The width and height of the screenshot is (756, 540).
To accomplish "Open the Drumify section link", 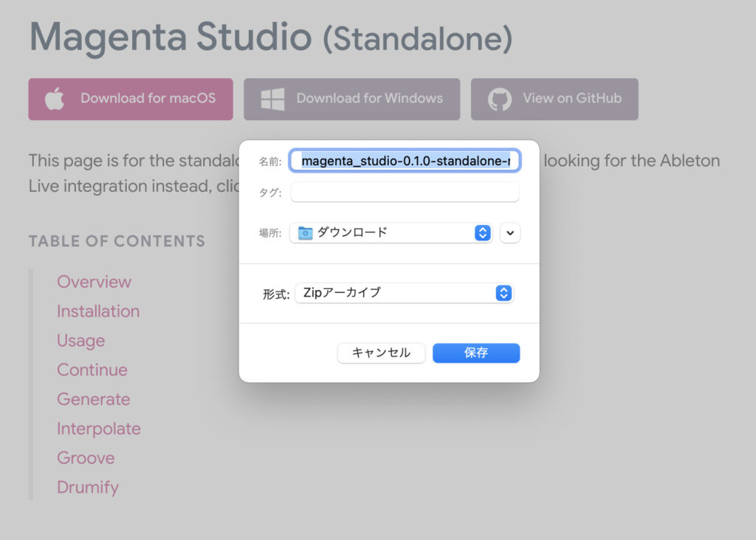I will (88, 488).
